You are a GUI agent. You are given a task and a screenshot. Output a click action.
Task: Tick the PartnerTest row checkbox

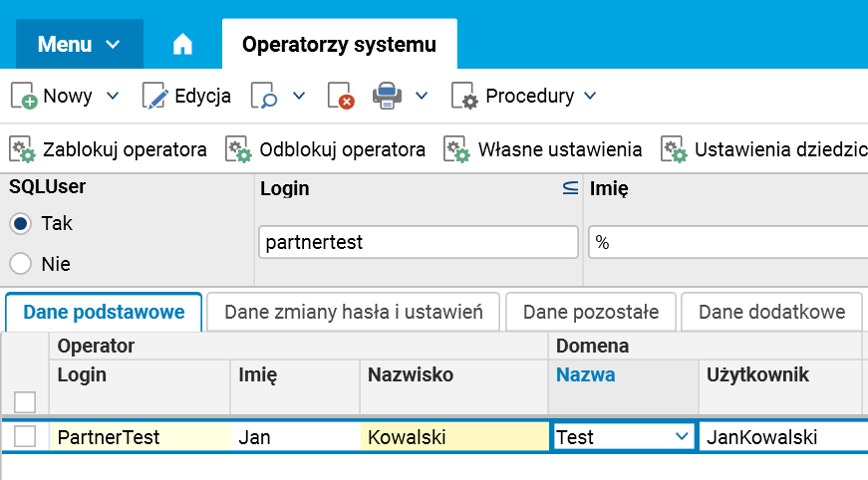click(25, 436)
